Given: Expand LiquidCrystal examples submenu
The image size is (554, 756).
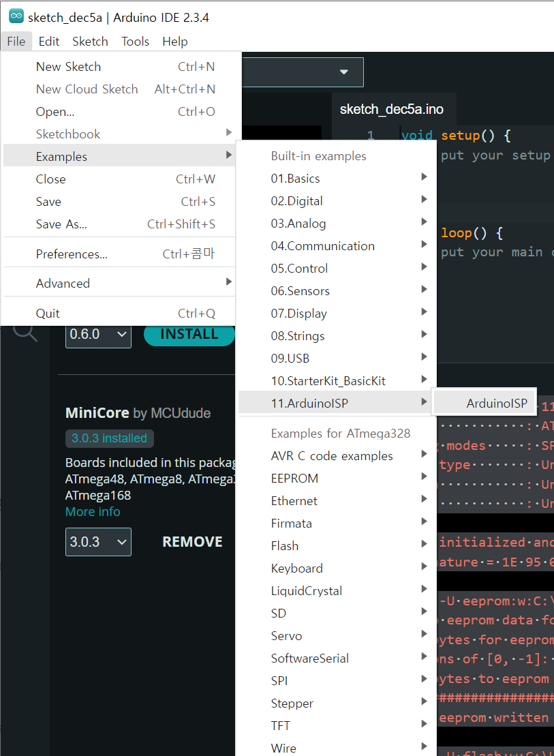Looking at the screenshot, I should (x=337, y=590).
